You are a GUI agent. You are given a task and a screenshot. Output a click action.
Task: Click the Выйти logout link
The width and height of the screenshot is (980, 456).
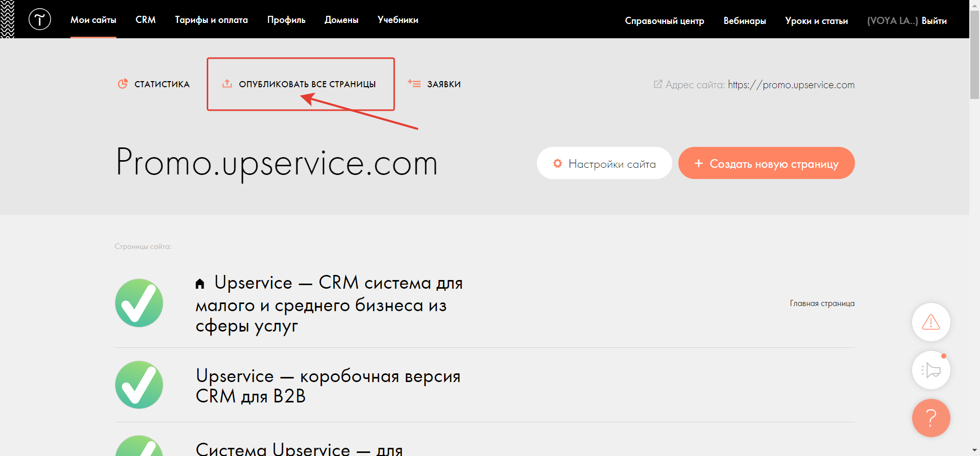[934, 21]
